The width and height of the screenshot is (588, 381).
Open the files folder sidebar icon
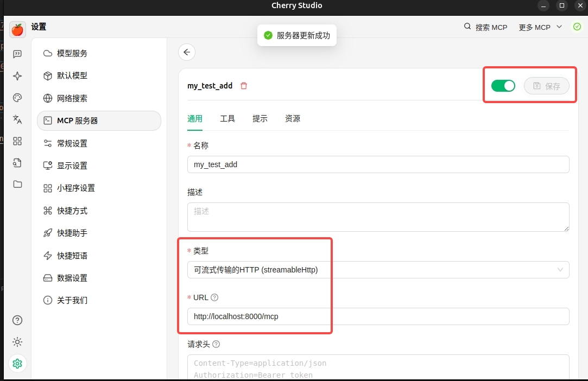click(17, 184)
